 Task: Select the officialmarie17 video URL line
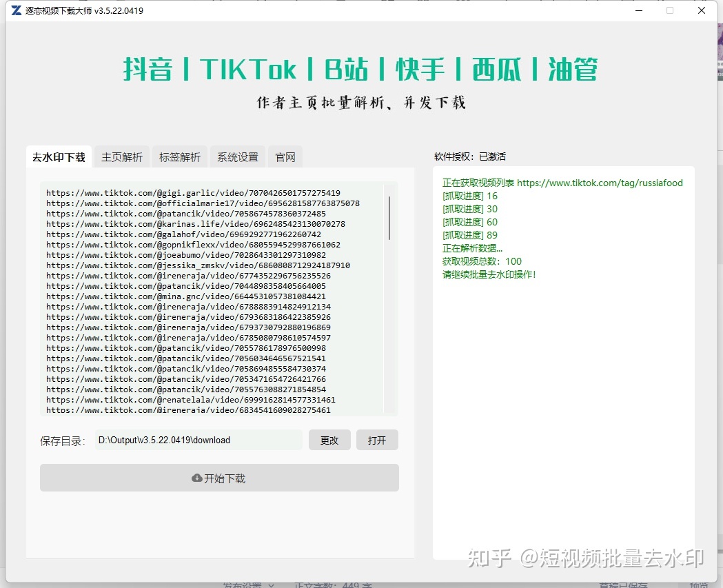click(203, 203)
